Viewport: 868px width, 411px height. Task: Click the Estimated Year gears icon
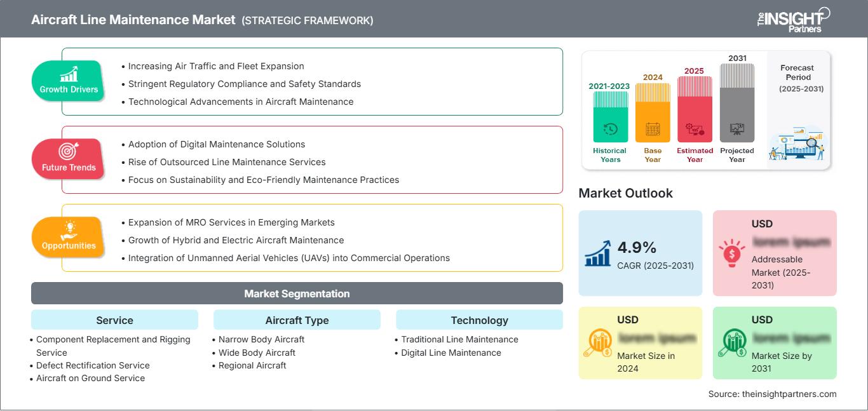click(694, 128)
